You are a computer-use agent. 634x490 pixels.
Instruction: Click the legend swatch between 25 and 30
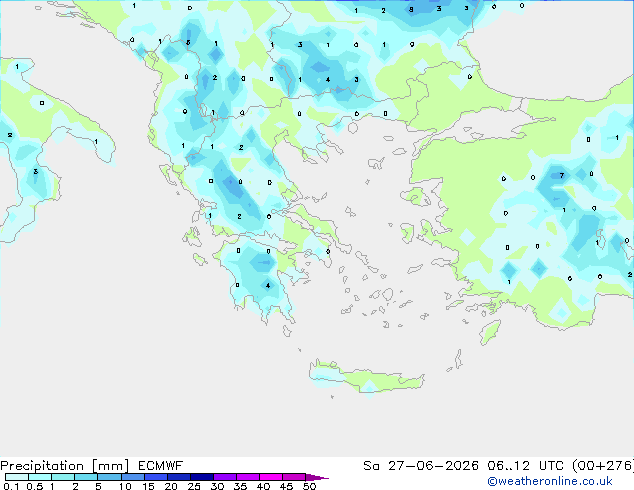pyautogui.click(x=202, y=477)
